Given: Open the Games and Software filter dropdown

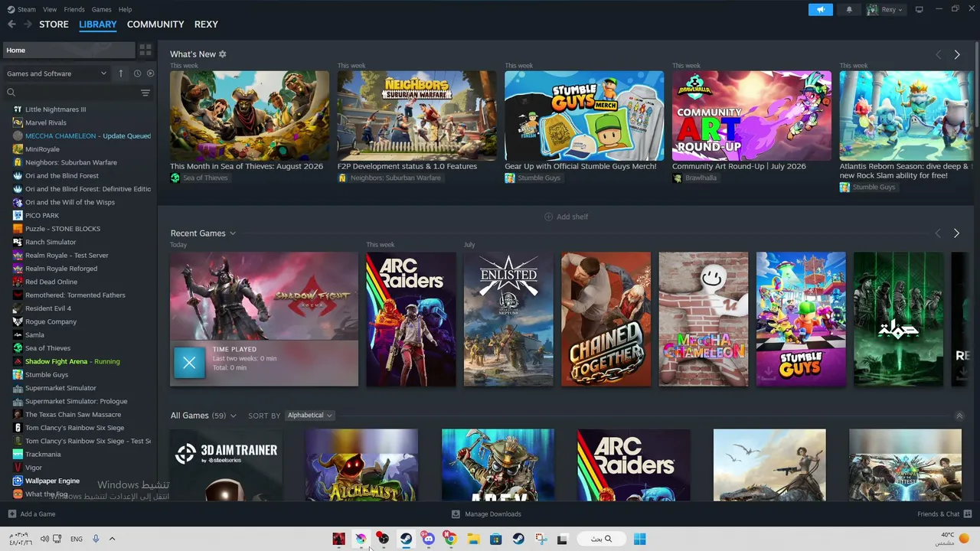Looking at the screenshot, I should pos(57,73).
